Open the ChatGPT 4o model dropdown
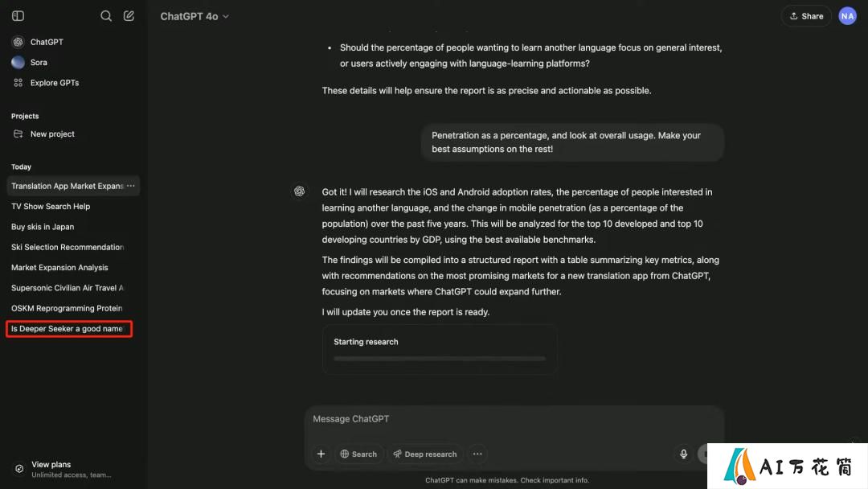Viewport: 868px width, 489px height. [x=194, y=16]
